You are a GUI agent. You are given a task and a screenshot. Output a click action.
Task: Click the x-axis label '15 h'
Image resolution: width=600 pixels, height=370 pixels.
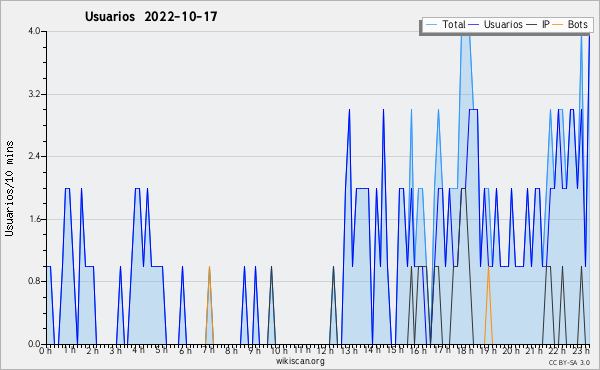coord(395,350)
